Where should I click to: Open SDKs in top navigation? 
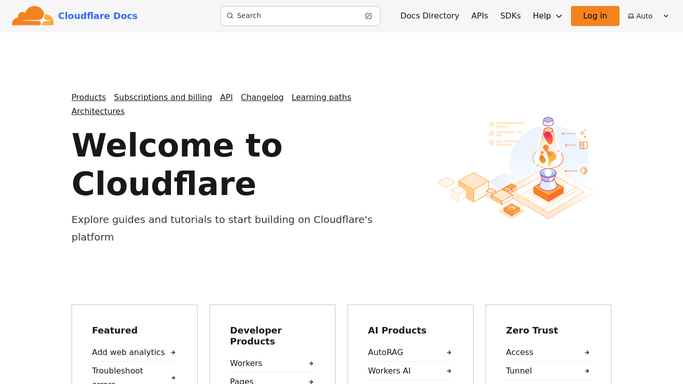(511, 16)
